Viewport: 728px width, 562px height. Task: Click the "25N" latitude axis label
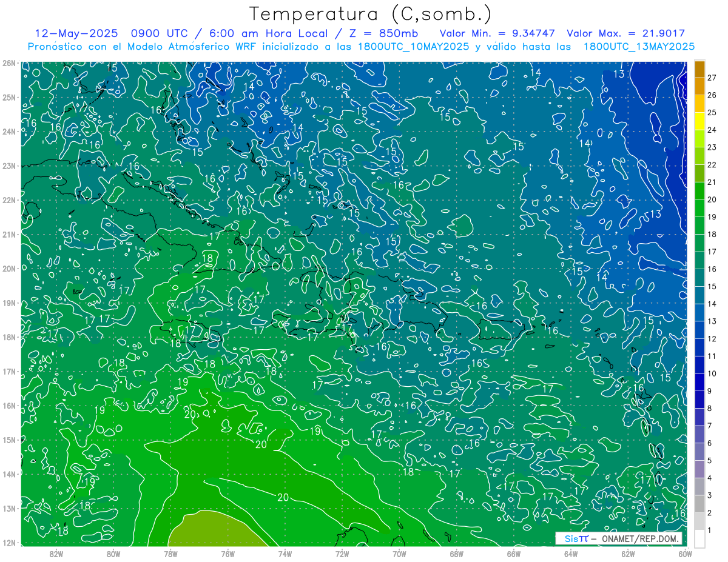(x=8, y=97)
